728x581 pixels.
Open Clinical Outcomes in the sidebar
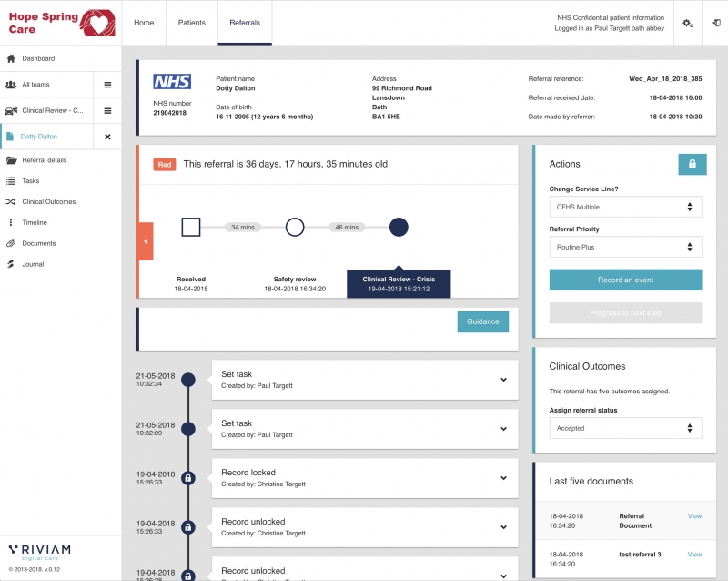(x=49, y=202)
